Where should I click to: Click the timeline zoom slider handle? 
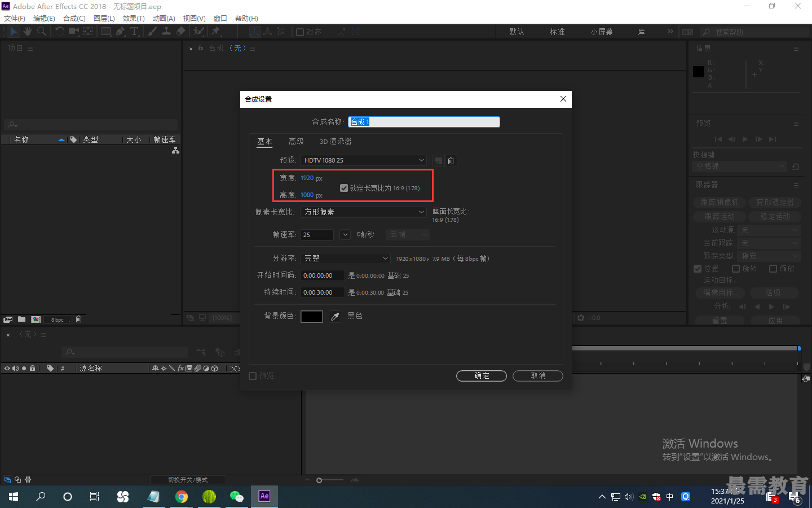pyautogui.click(x=319, y=480)
